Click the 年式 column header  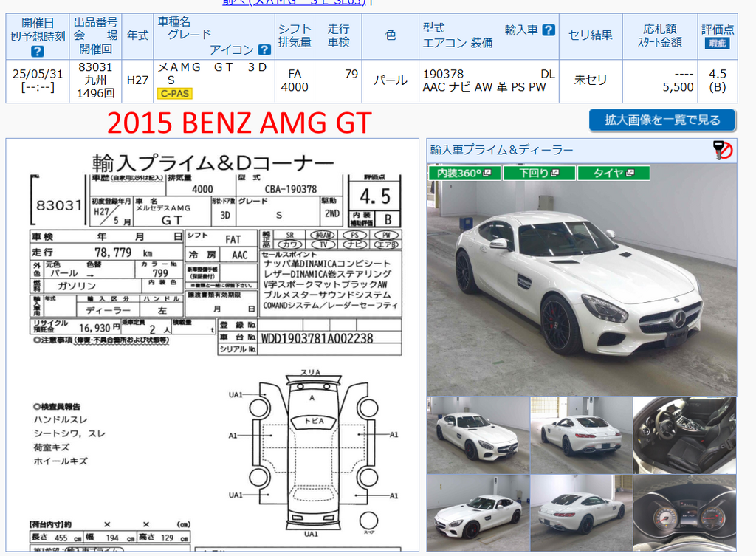pyautogui.click(x=137, y=35)
